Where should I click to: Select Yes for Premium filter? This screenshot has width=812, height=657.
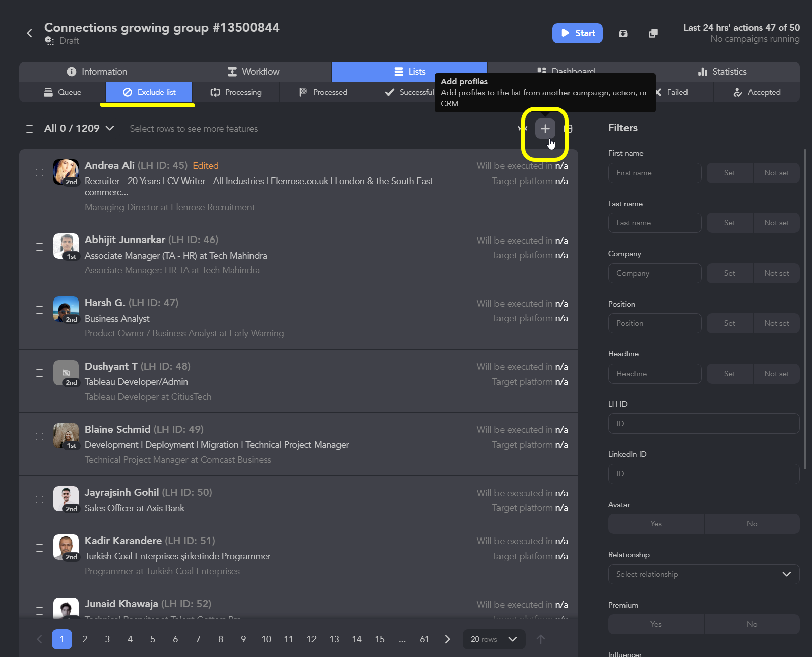coord(656,624)
